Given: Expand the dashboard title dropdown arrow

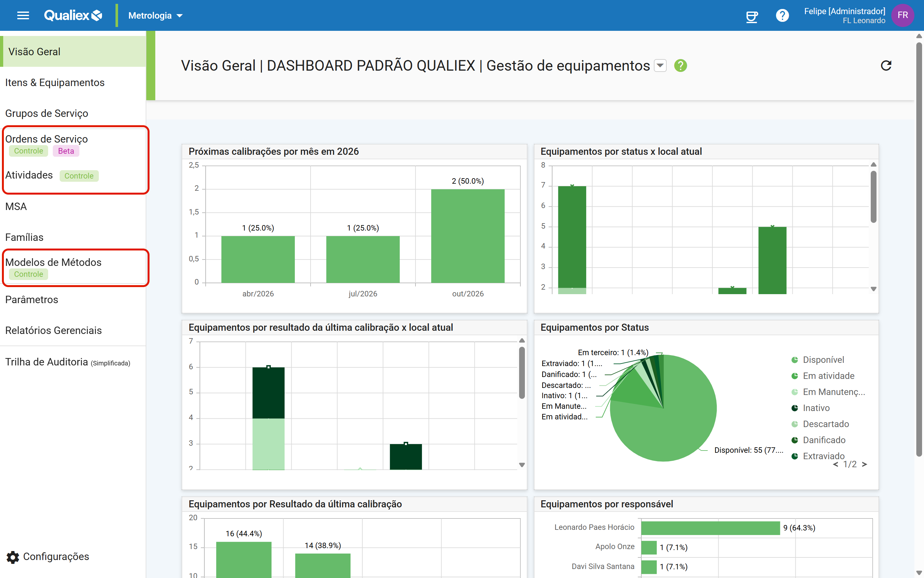Looking at the screenshot, I should pyautogui.click(x=660, y=66).
